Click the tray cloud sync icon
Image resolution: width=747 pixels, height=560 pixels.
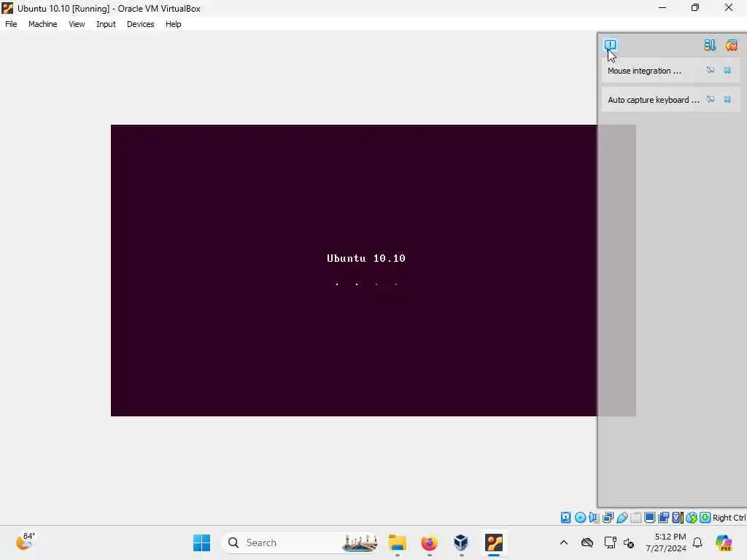click(587, 542)
